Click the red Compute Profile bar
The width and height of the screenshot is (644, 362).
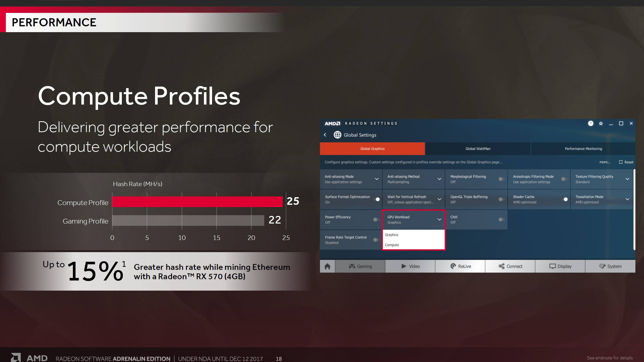pyautogui.click(x=197, y=202)
